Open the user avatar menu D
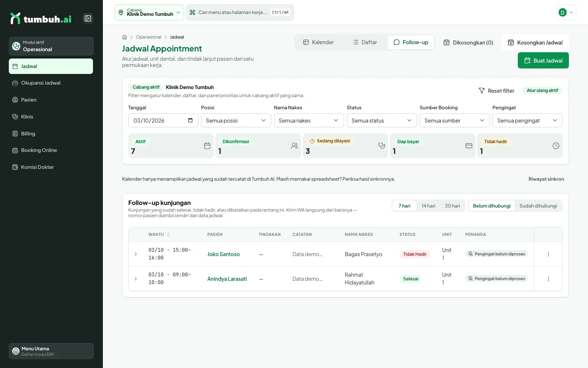Viewport: 588px width, 368px height. point(566,13)
